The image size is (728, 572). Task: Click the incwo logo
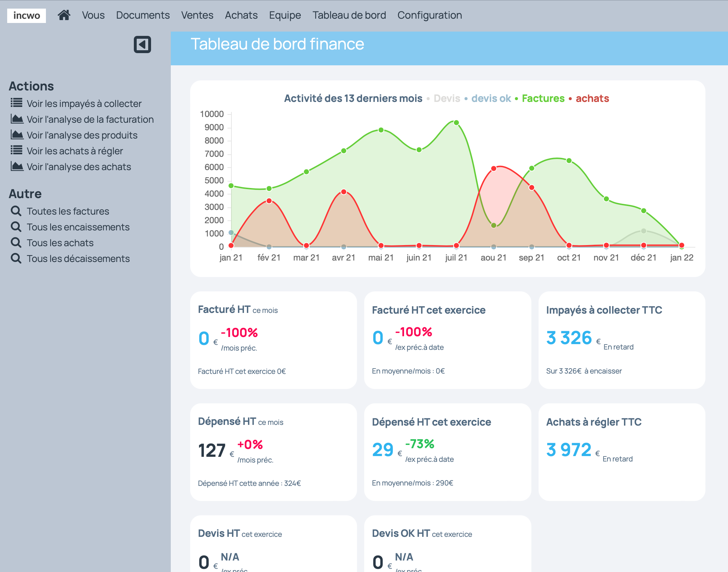pyautogui.click(x=26, y=15)
